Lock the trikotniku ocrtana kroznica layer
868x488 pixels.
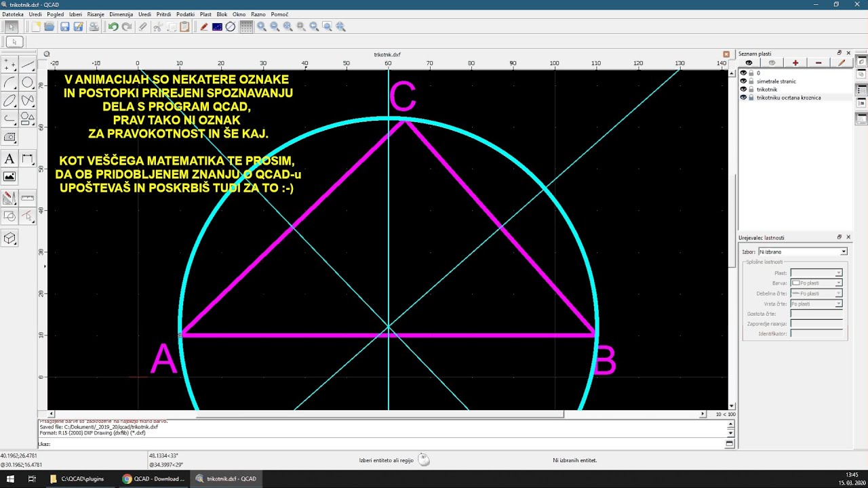tap(751, 98)
